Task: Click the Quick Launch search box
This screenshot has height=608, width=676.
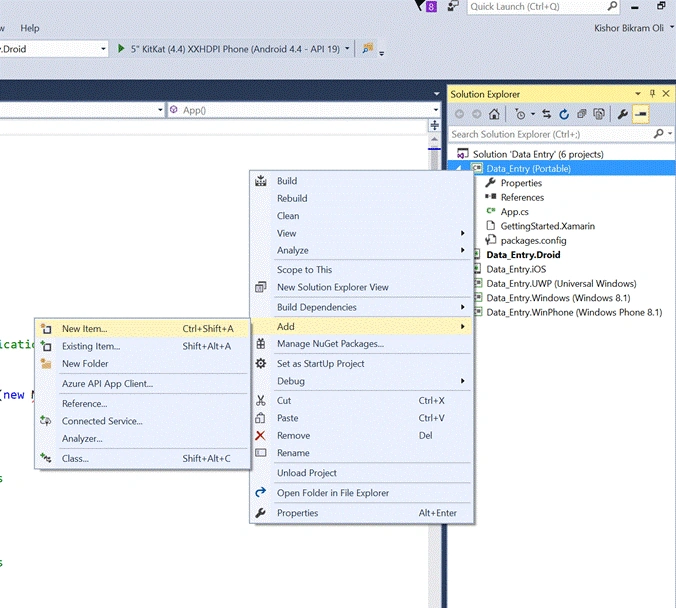Action: click(543, 6)
